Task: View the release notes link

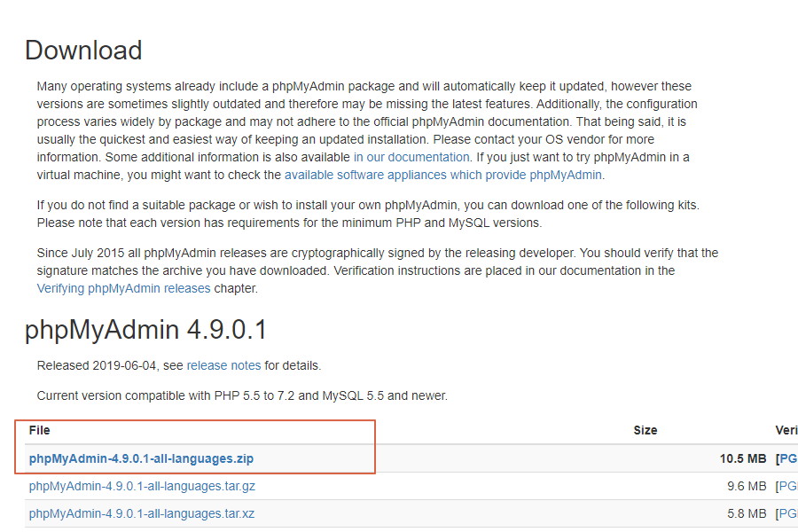Action: (223, 365)
